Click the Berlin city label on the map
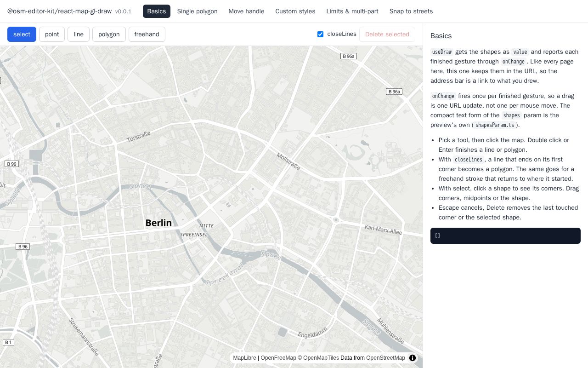 [x=158, y=223]
